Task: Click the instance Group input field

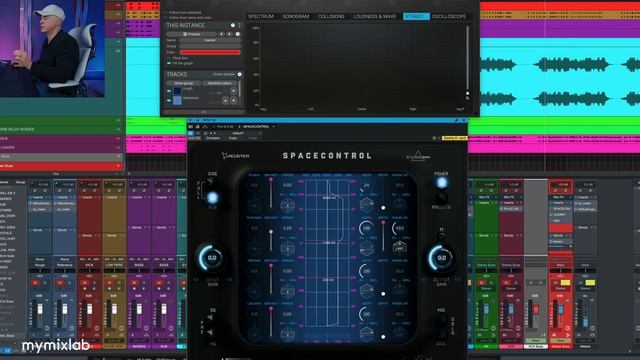Action: coord(210,46)
